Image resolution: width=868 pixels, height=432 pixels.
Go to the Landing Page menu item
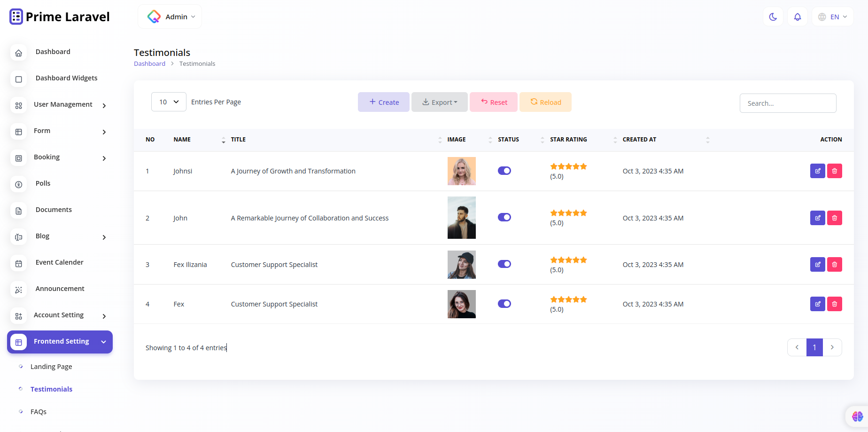pyautogui.click(x=51, y=366)
